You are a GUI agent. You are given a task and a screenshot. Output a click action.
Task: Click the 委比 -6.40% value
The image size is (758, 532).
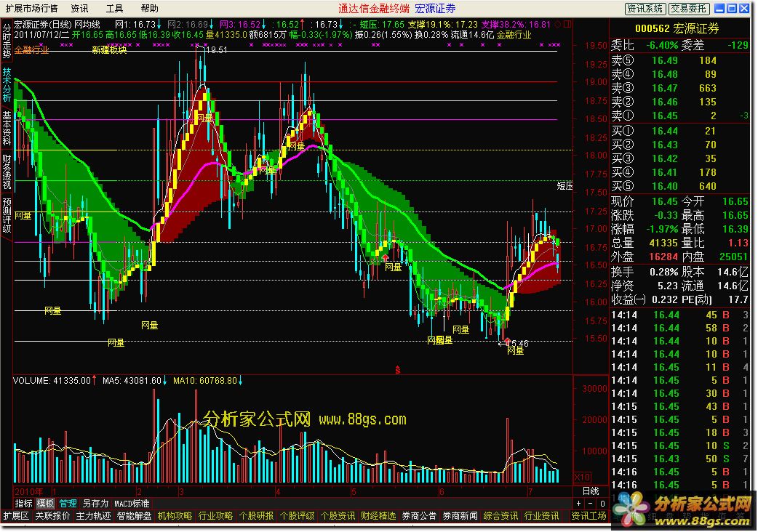click(662, 45)
